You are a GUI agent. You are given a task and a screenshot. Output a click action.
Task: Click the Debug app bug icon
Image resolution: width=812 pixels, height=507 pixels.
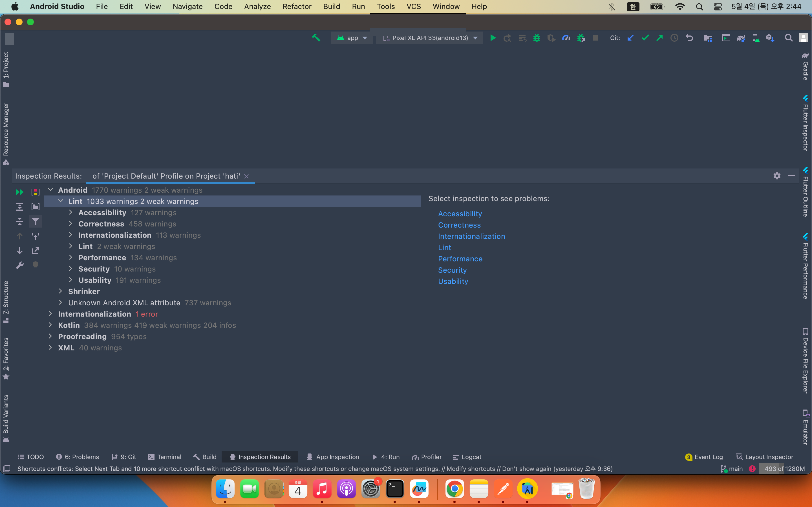[537, 38]
